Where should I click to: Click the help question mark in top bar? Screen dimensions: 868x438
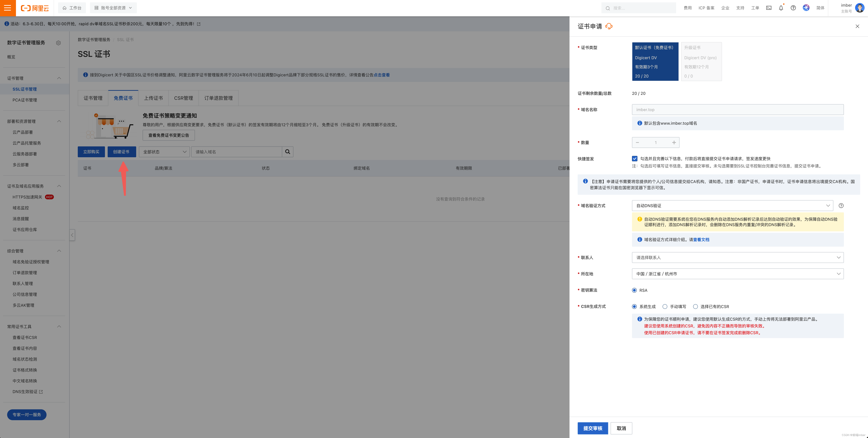tap(793, 8)
